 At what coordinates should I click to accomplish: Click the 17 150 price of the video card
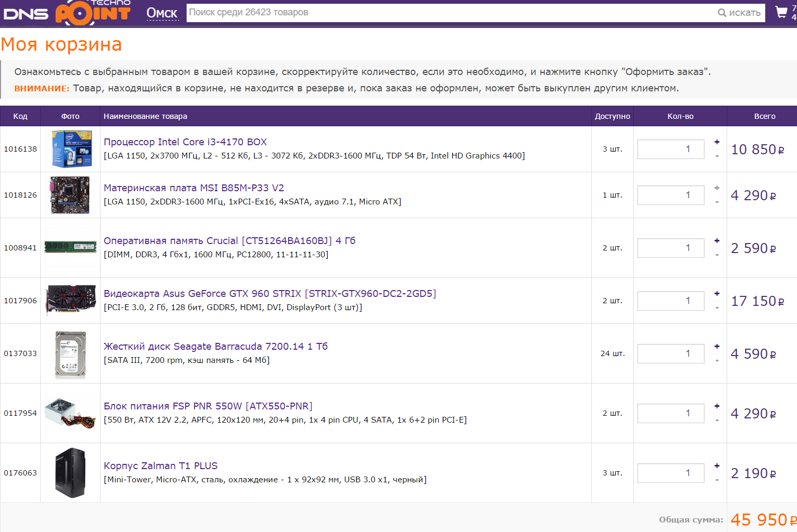[757, 301]
